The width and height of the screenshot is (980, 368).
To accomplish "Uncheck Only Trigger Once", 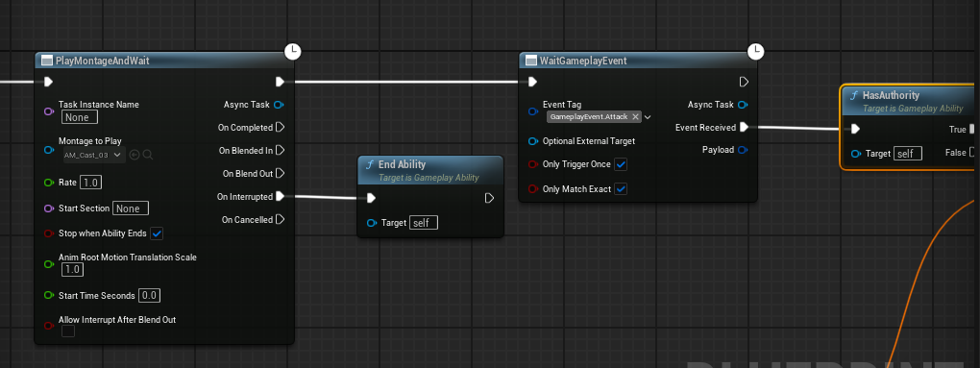I will click(x=621, y=164).
